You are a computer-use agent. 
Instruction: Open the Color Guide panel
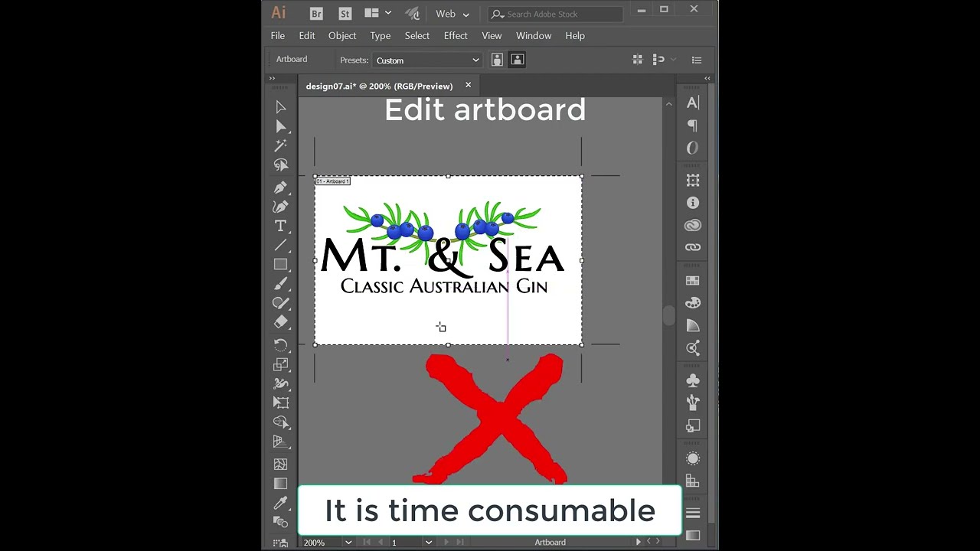(693, 326)
